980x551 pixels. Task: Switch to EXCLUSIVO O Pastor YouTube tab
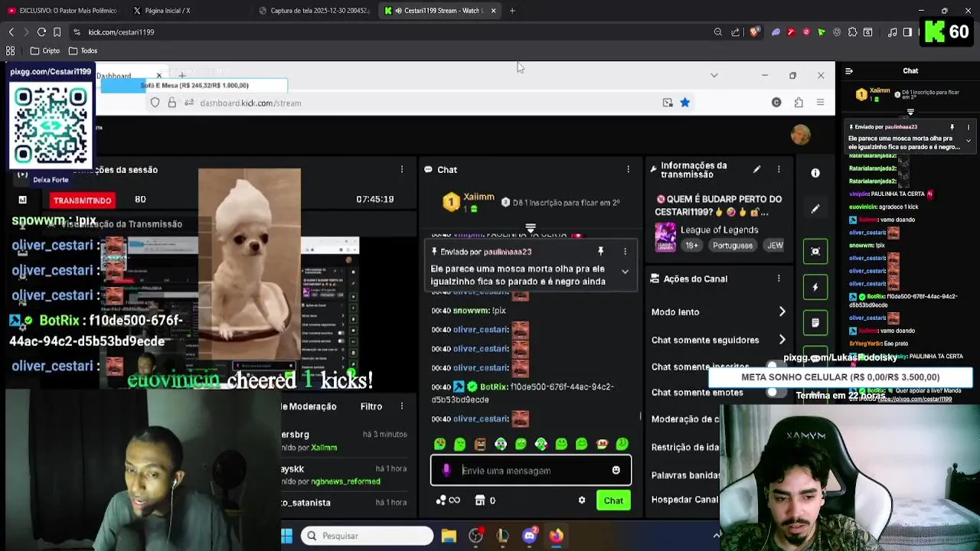(63, 11)
